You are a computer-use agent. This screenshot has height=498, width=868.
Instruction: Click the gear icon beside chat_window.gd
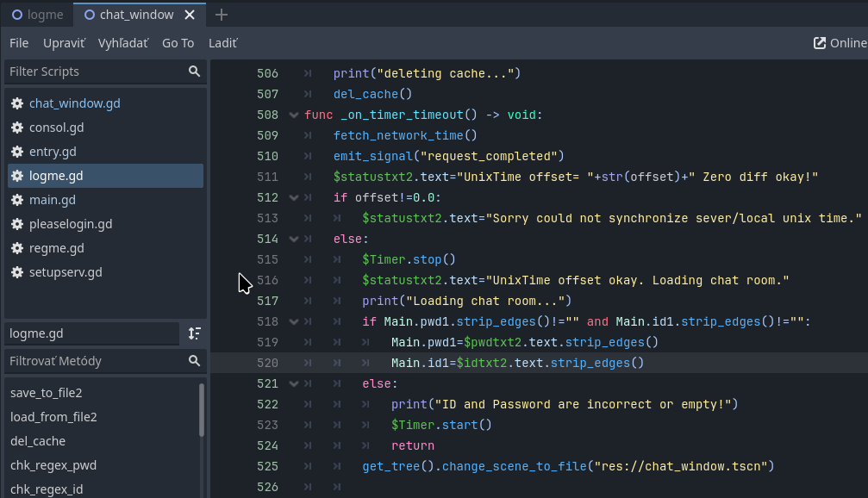click(17, 103)
